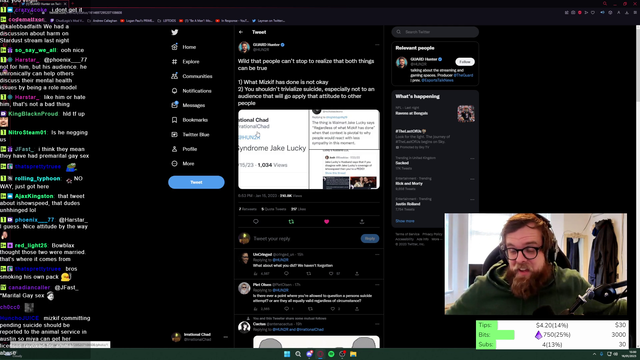640x360 pixels.
Task: Go back using the Tweet header arrow
Action: (x=241, y=32)
